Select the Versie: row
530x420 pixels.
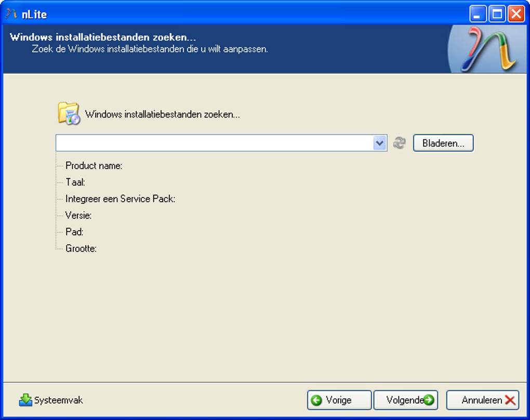pos(78,215)
